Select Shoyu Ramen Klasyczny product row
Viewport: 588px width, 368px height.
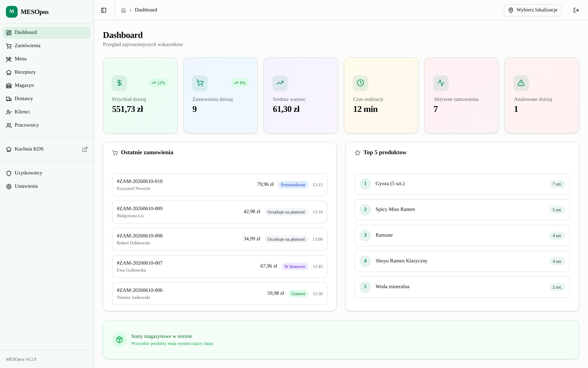(462, 261)
